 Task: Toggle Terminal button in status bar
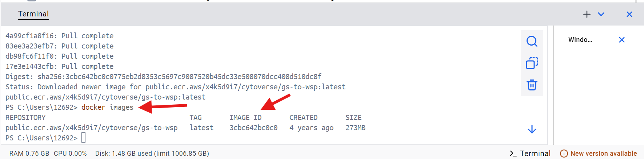pos(530,154)
